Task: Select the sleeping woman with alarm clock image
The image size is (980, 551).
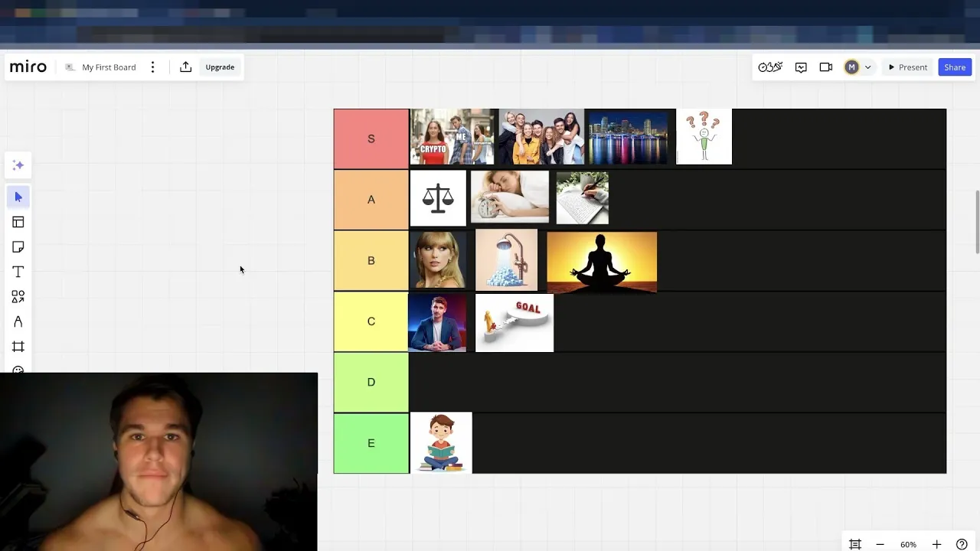Action: click(x=510, y=197)
